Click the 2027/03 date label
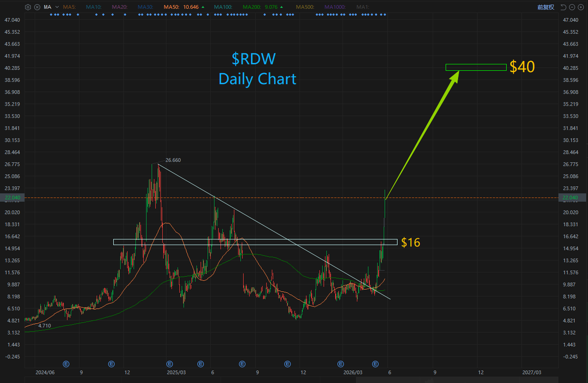Image resolution: width=588 pixels, height=383 pixels. pyautogui.click(x=532, y=373)
